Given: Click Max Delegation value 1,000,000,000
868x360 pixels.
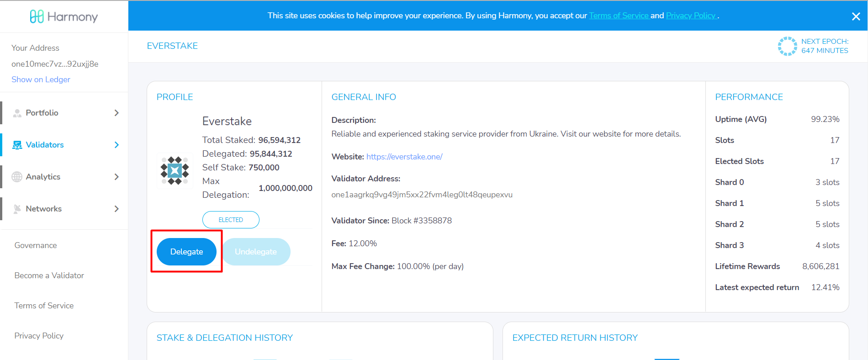Looking at the screenshot, I should tap(286, 188).
